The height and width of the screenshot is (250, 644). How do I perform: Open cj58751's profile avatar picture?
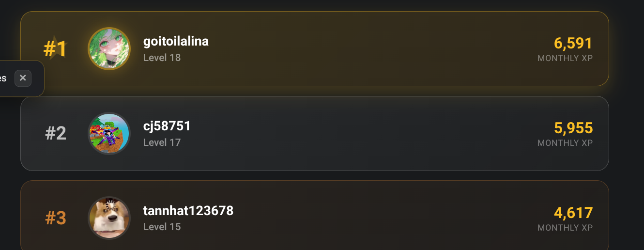[109, 133]
